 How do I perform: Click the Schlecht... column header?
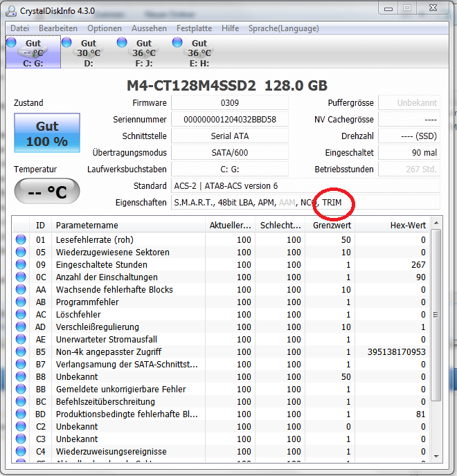280,226
